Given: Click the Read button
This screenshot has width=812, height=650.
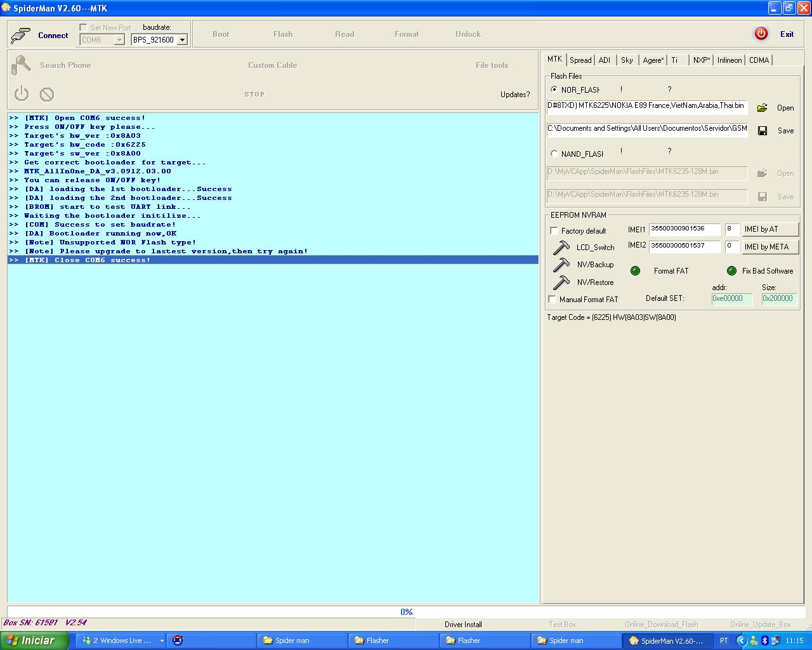Looking at the screenshot, I should (344, 34).
